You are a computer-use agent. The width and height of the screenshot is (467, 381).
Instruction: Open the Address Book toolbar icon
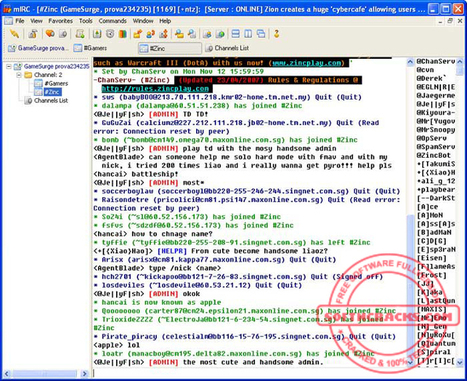click(97, 34)
